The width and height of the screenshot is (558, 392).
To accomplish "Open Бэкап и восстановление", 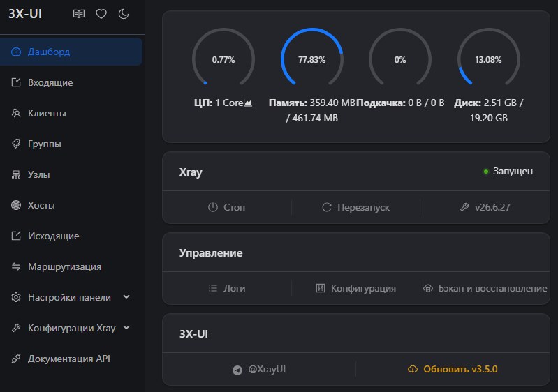I will tap(485, 288).
